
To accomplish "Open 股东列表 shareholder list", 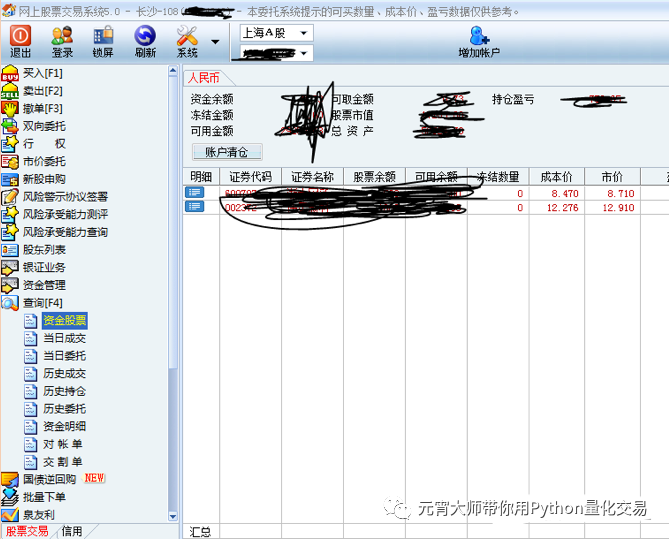I will (34, 250).
